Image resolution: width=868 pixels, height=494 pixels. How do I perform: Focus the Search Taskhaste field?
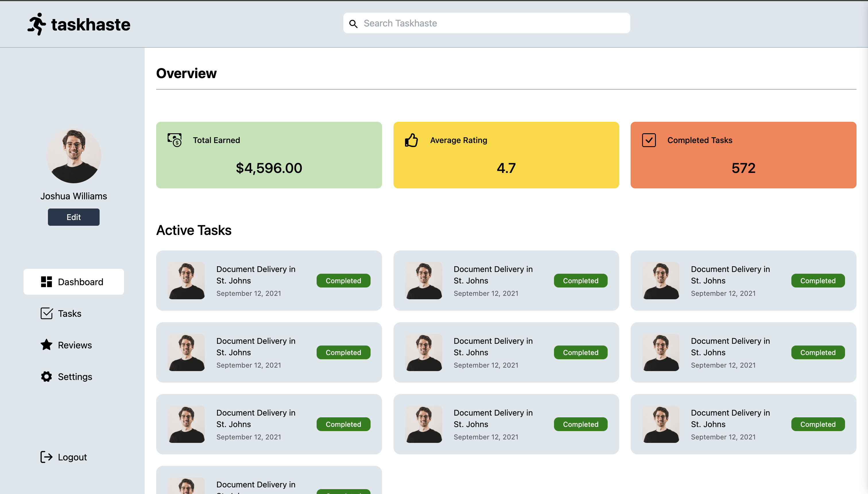(x=492, y=23)
